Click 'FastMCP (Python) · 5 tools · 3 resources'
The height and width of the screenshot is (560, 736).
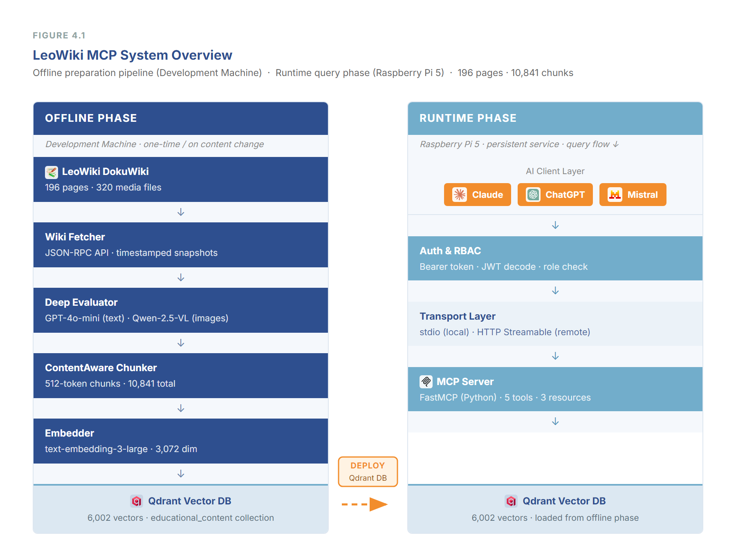[x=505, y=398]
